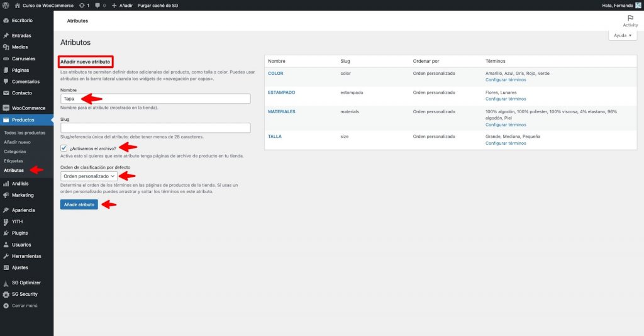Open the Orden personalizado sort dropdown
Screen dimensions: 644x336
point(89,176)
